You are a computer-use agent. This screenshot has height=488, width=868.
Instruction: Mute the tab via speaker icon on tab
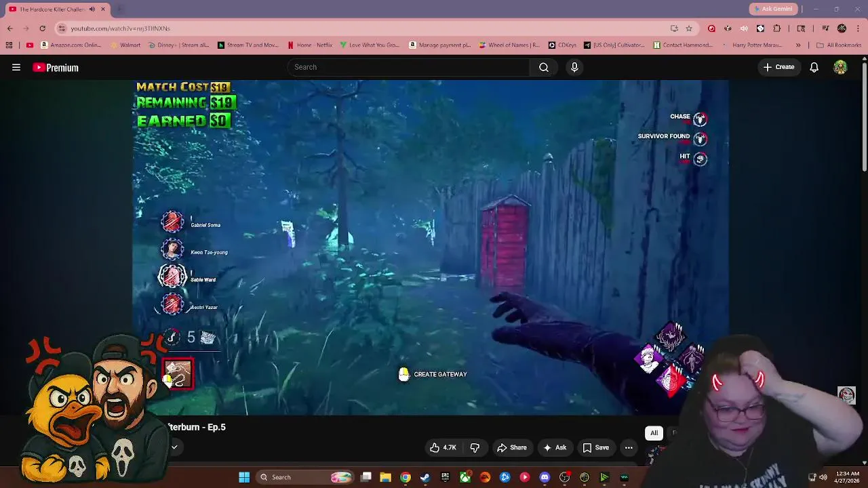coord(92,9)
